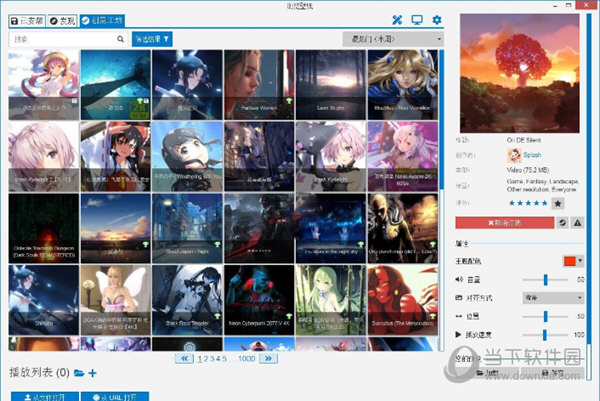Image resolution: width=600 pixels, height=401 pixels.
Task: Open playlist folder icon beside 播放列表
Action: click(79, 373)
